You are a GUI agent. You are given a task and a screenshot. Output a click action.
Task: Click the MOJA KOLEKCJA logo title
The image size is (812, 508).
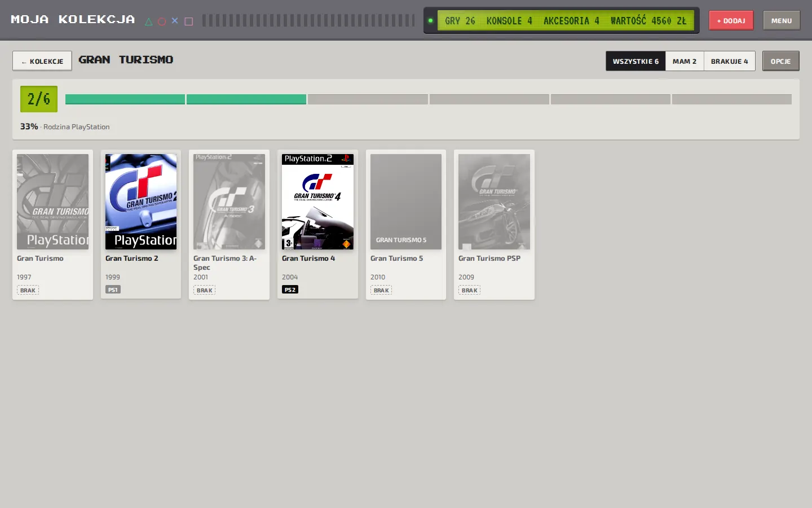(73, 20)
